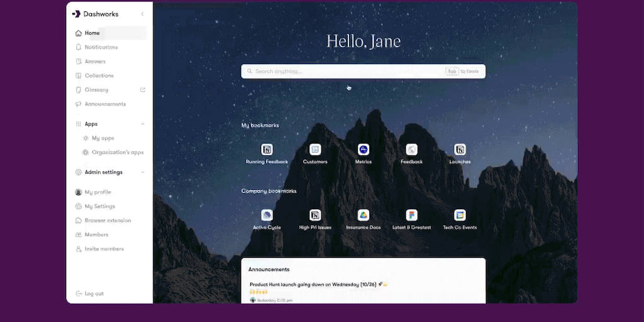Click the My profile avatar icon

[79, 192]
